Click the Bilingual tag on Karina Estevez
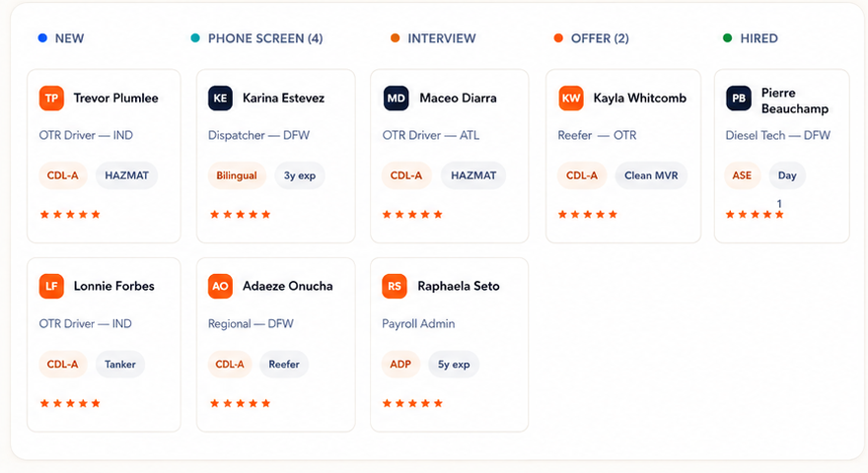 [237, 176]
